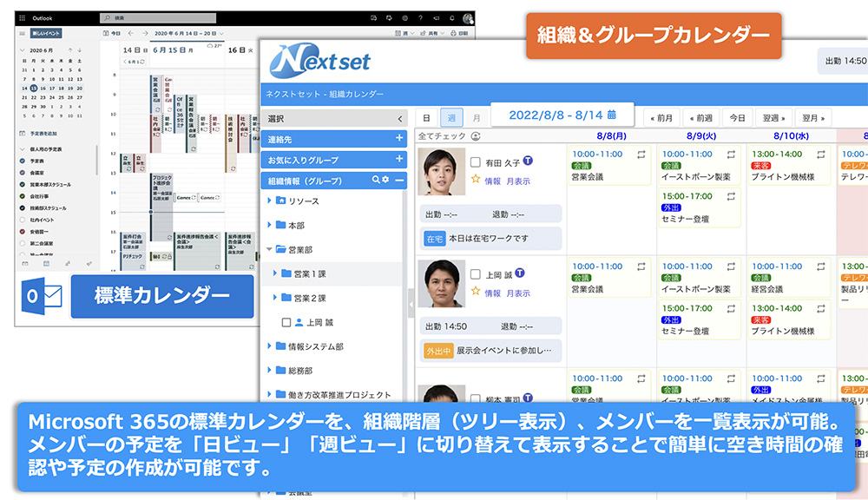Expand the 総務部 folder
Screen dimensions: 868x500
270,370
